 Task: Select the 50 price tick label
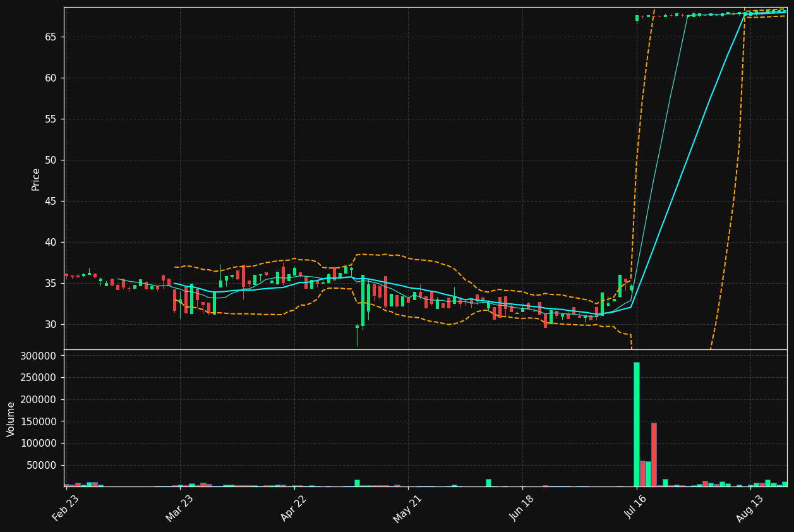coord(51,160)
